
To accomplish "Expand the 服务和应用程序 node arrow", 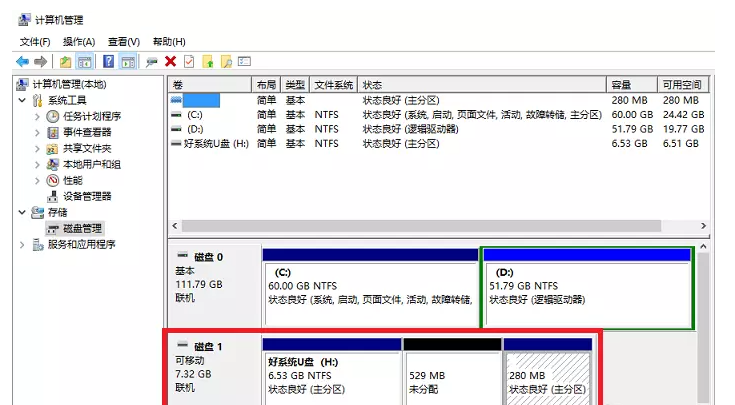I will (x=22, y=245).
